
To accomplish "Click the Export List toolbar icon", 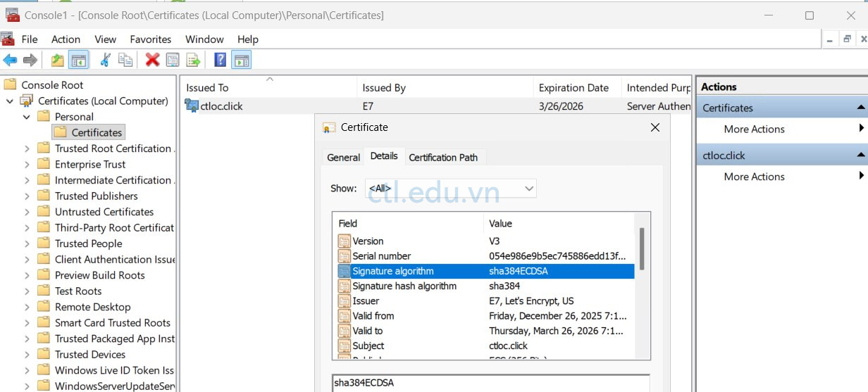I will point(193,60).
